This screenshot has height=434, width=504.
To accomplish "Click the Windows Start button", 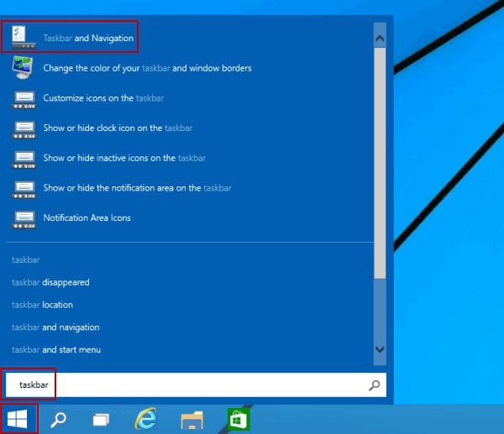I will point(18,418).
